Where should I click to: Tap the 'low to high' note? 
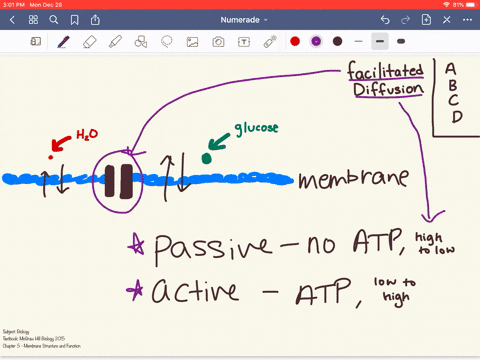tap(395, 291)
